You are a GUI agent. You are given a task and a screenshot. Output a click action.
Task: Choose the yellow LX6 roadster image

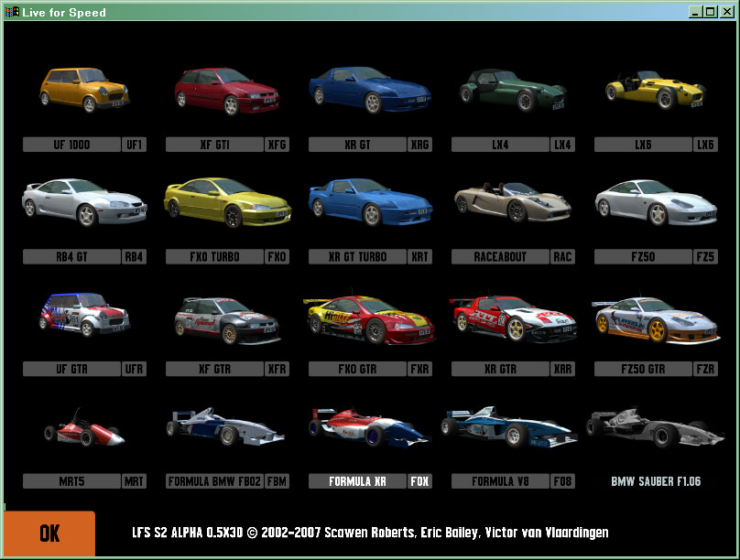[x=656, y=90]
